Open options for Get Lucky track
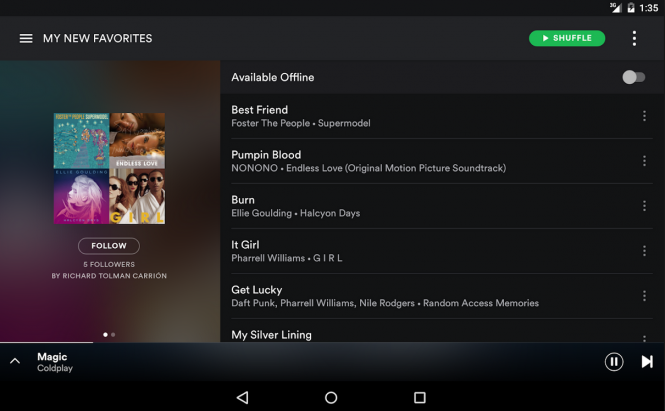This screenshot has height=411, width=665. 644,296
